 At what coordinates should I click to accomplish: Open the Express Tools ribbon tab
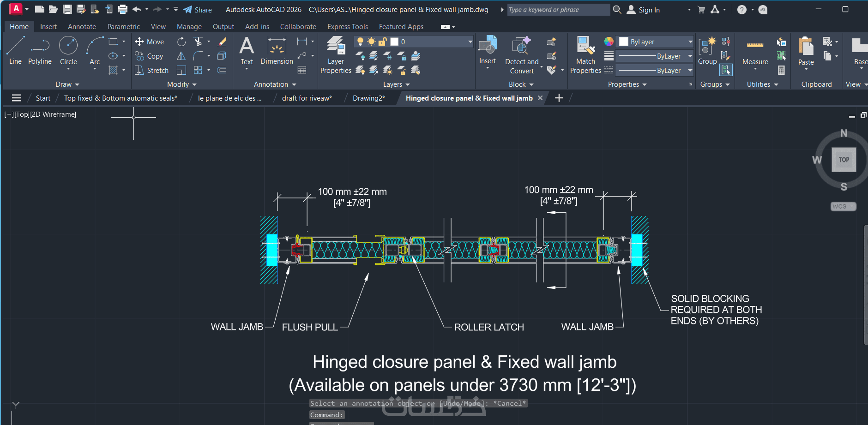point(348,27)
